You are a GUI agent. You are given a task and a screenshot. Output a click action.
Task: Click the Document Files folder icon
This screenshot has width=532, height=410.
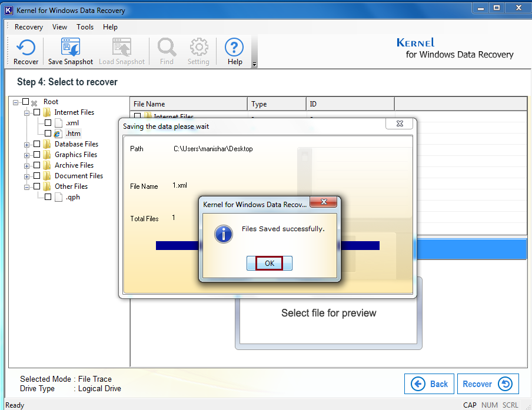(47, 176)
